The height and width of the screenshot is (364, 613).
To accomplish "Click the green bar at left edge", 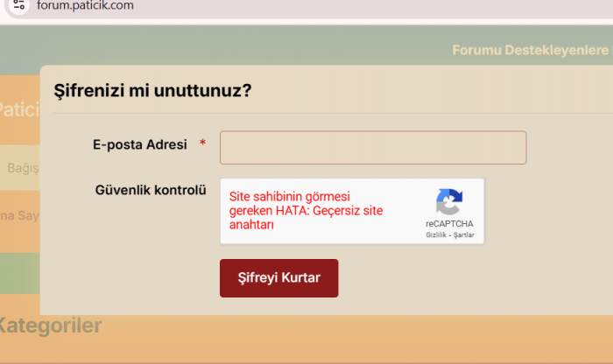I will tap(18, 273).
